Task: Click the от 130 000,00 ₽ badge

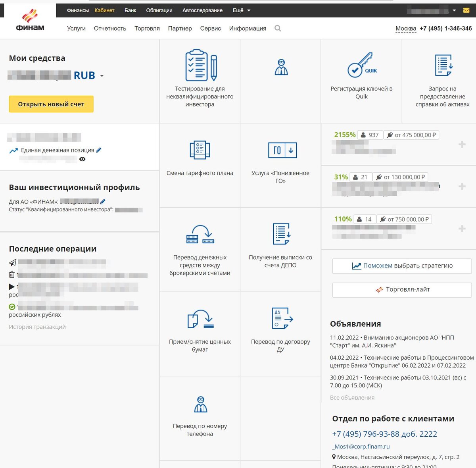Action: [x=401, y=177]
